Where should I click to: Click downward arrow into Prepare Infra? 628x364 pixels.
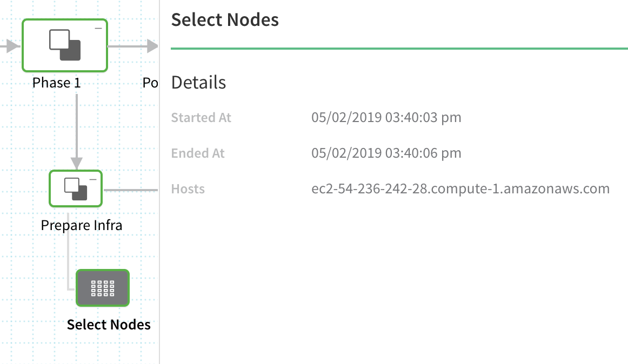click(77, 132)
